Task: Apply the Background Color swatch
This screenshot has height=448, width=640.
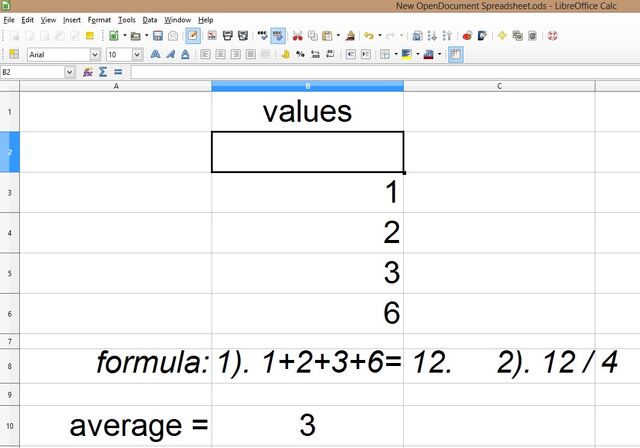Action: point(407,54)
